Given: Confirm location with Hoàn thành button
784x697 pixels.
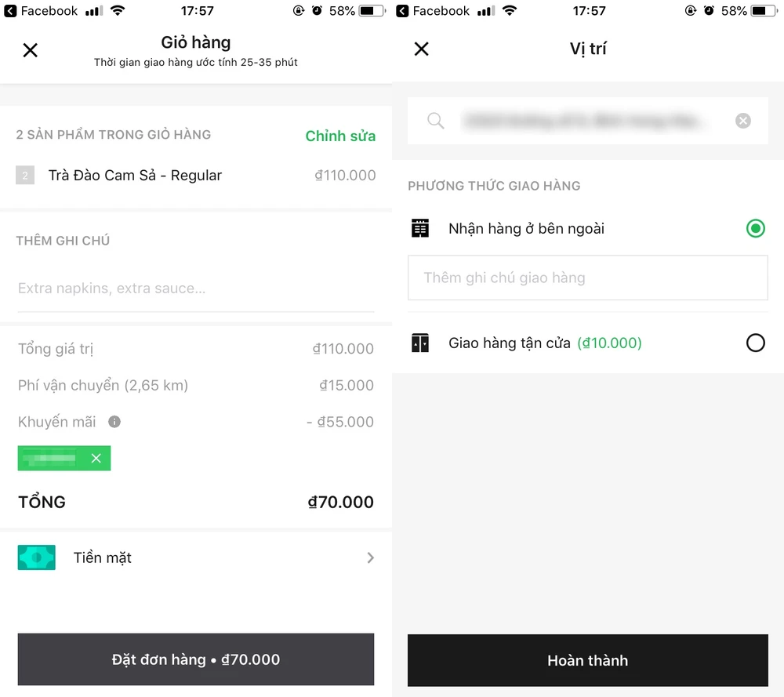Looking at the screenshot, I should 588,660.
